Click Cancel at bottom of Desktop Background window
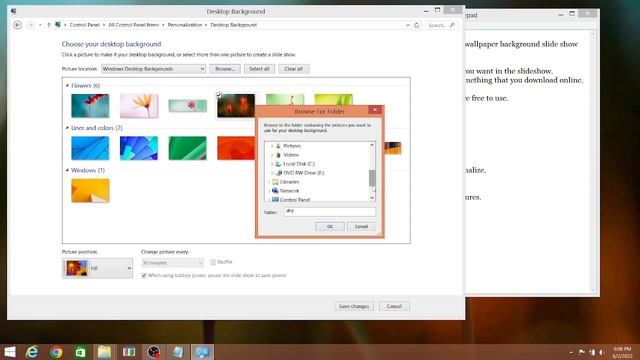Image resolution: width=640 pixels, height=360 pixels. [x=394, y=306]
